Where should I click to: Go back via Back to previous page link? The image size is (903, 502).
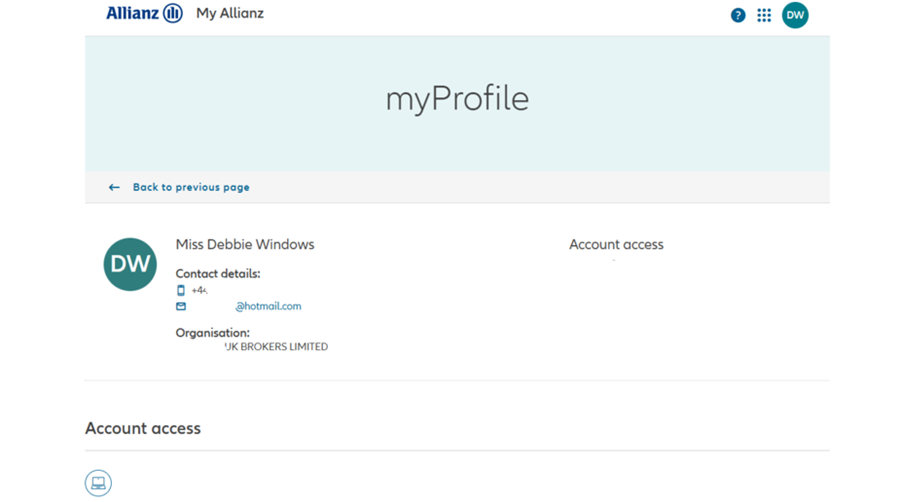191,187
